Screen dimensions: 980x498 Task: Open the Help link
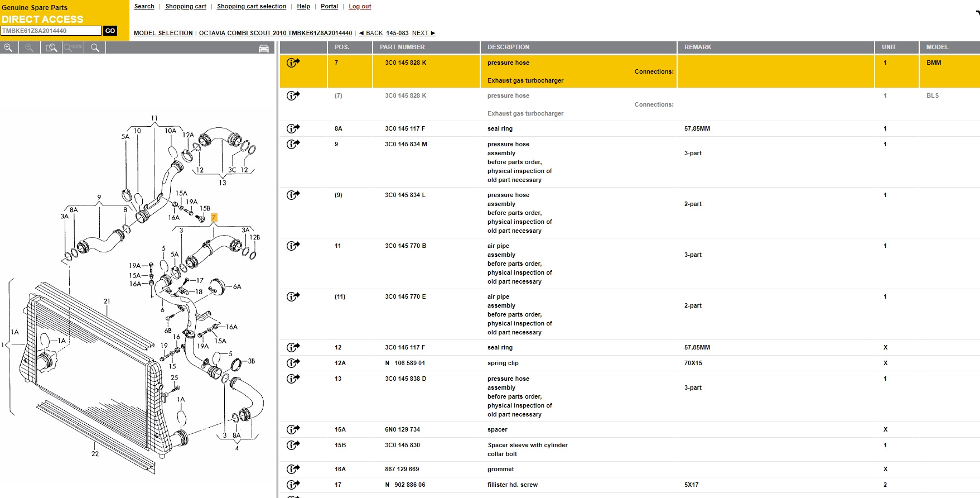303,7
